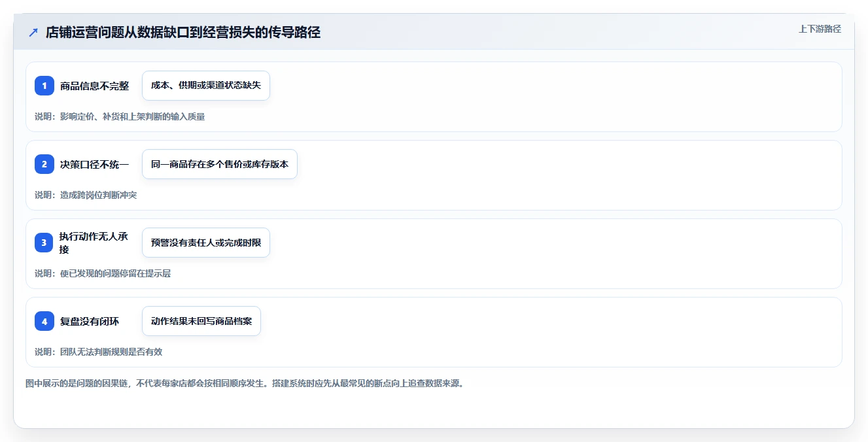The height and width of the screenshot is (442, 868).
Task: Click the 商品信息不完整 heading
Action: point(94,86)
